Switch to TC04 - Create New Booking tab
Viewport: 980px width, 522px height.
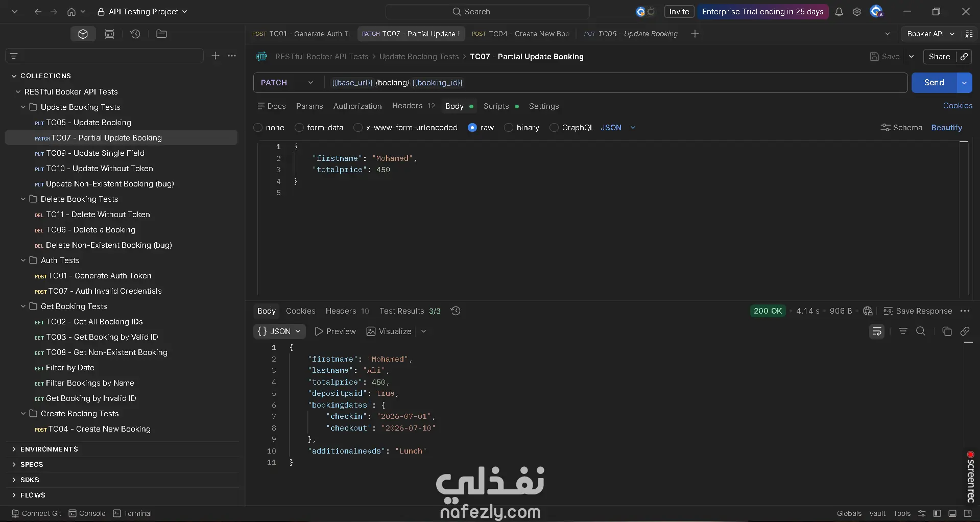(520, 34)
